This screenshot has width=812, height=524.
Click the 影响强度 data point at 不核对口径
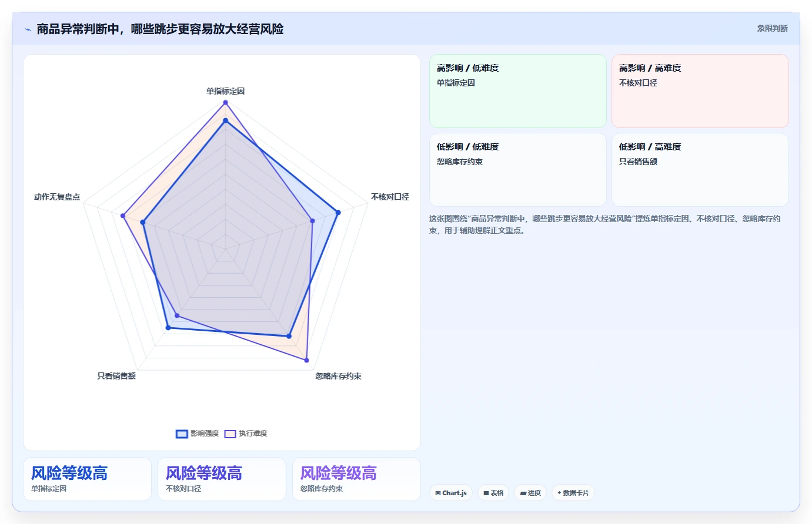coord(338,213)
